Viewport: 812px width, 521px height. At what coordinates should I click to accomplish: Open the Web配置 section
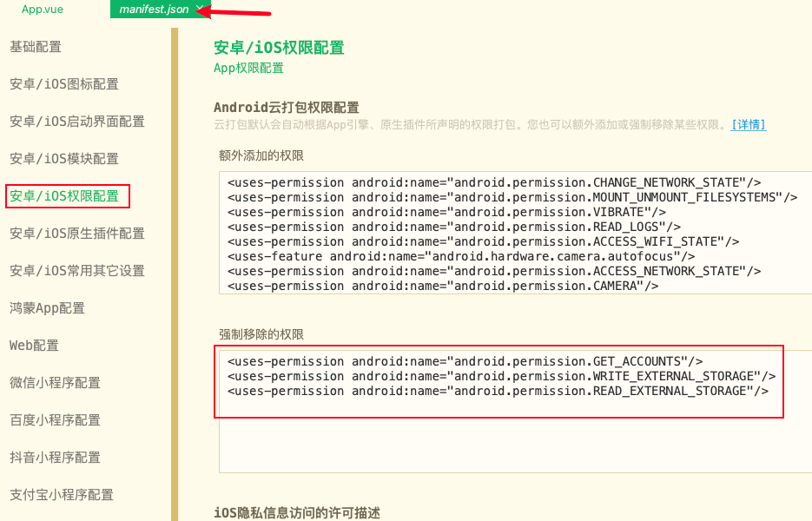(x=33, y=345)
